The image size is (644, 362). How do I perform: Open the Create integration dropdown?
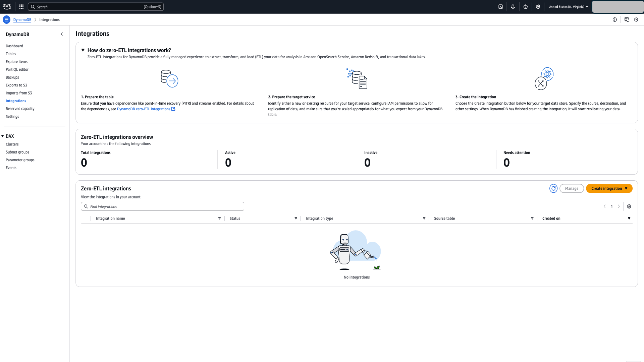click(x=609, y=188)
